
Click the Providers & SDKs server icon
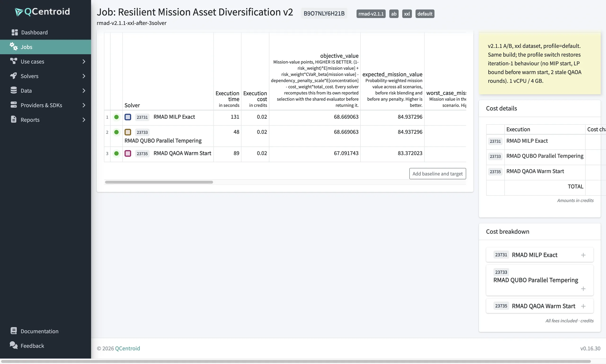point(14,105)
